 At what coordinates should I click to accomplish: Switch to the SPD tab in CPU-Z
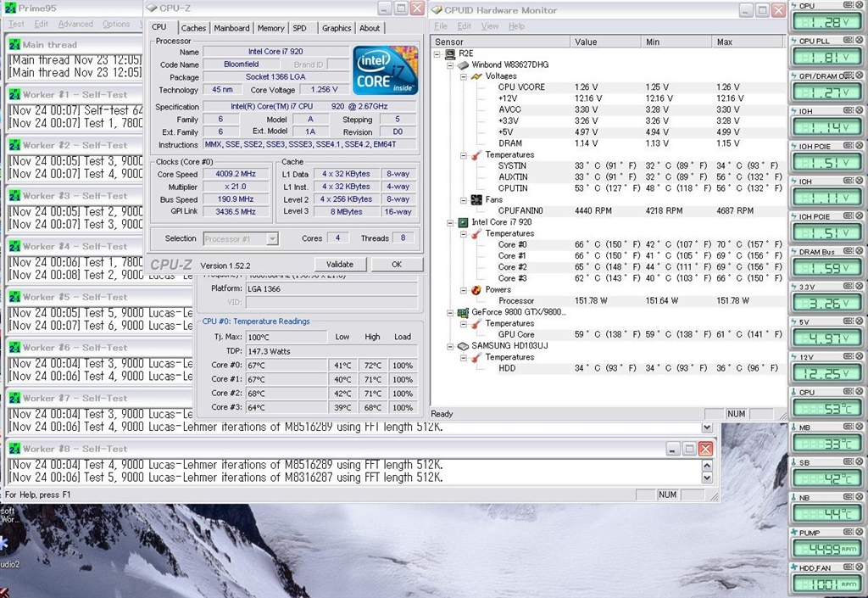299,28
